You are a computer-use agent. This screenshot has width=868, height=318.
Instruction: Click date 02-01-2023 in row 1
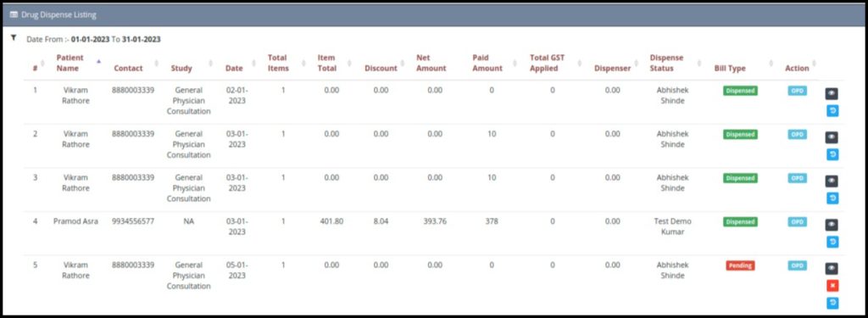pyautogui.click(x=237, y=95)
